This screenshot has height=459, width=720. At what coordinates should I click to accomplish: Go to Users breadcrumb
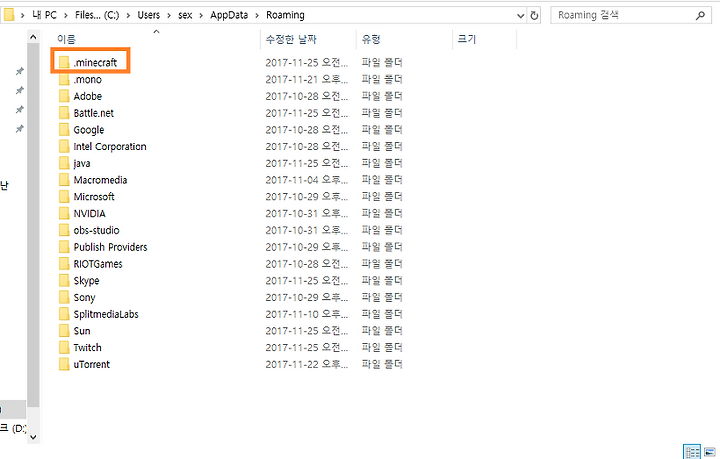[x=149, y=15]
